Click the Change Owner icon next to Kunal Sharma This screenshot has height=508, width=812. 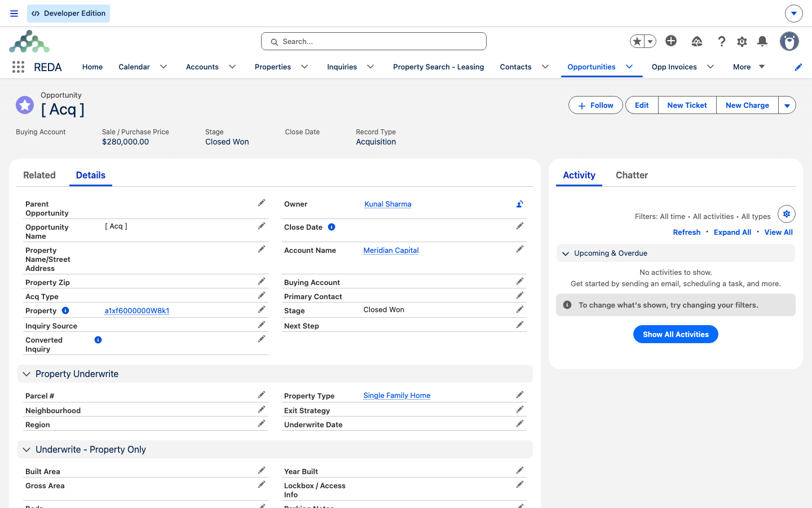pos(520,204)
